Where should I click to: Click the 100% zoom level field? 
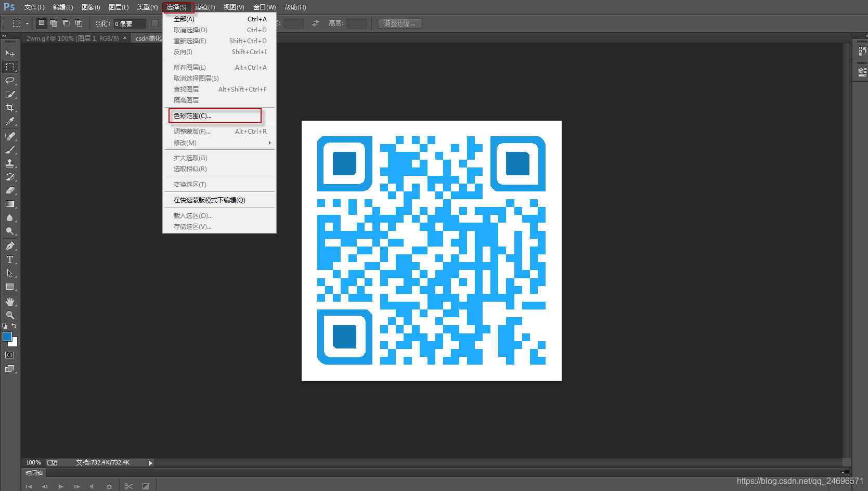click(x=34, y=462)
